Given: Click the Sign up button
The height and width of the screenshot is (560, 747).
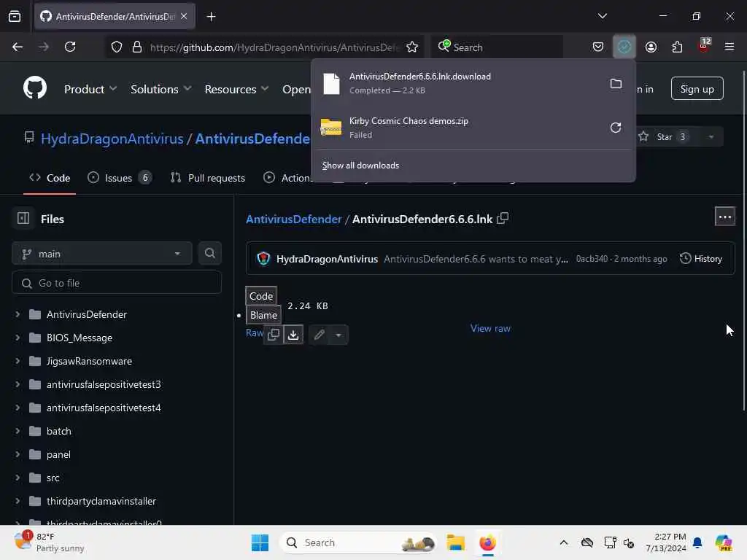Looking at the screenshot, I should (697, 88).
